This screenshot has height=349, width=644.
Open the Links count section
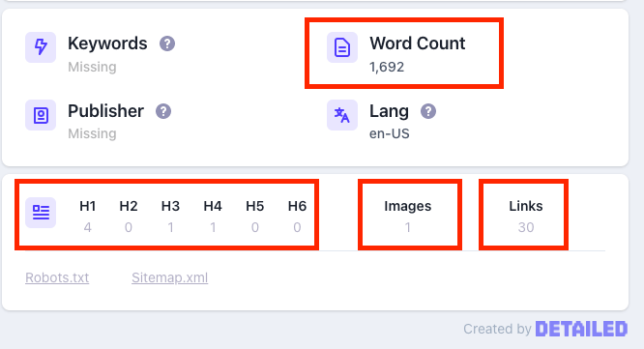pyautogui.click(x=526, y=216)
